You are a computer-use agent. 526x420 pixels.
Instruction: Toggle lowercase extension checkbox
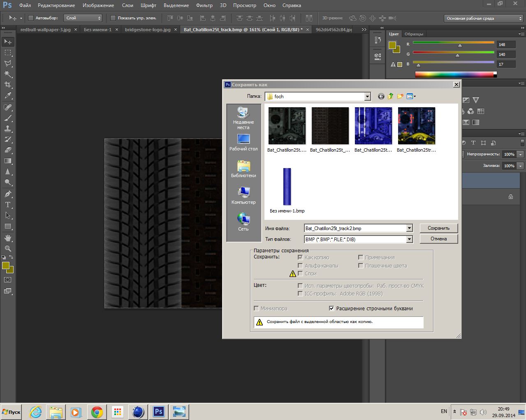[331, 308]
